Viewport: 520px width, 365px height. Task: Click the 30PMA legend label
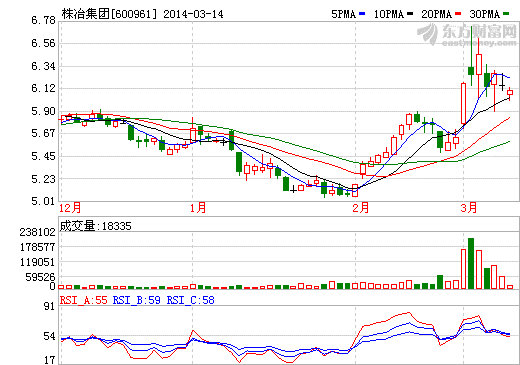point(485,14)
